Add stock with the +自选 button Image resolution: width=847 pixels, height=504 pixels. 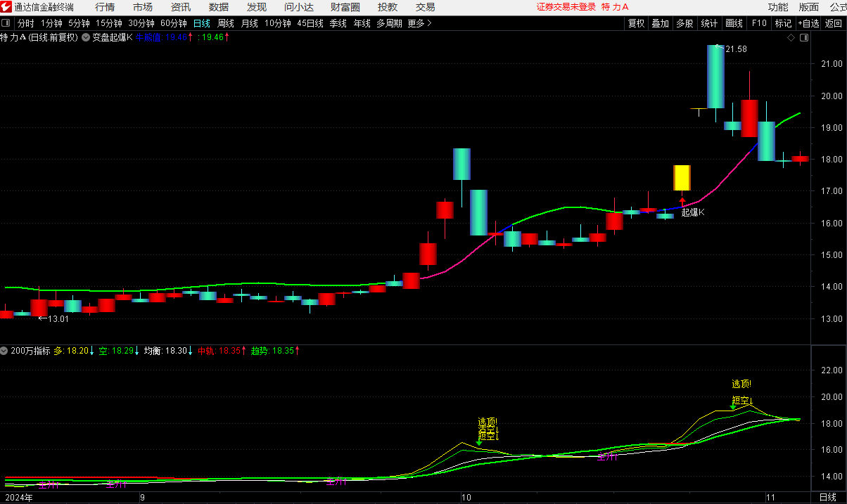click(x=808, y=23)
